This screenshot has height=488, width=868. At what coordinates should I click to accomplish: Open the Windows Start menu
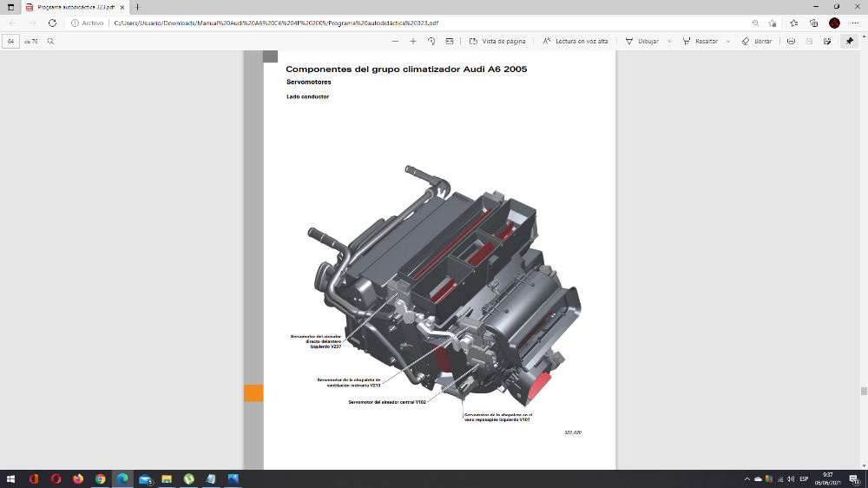10,478
